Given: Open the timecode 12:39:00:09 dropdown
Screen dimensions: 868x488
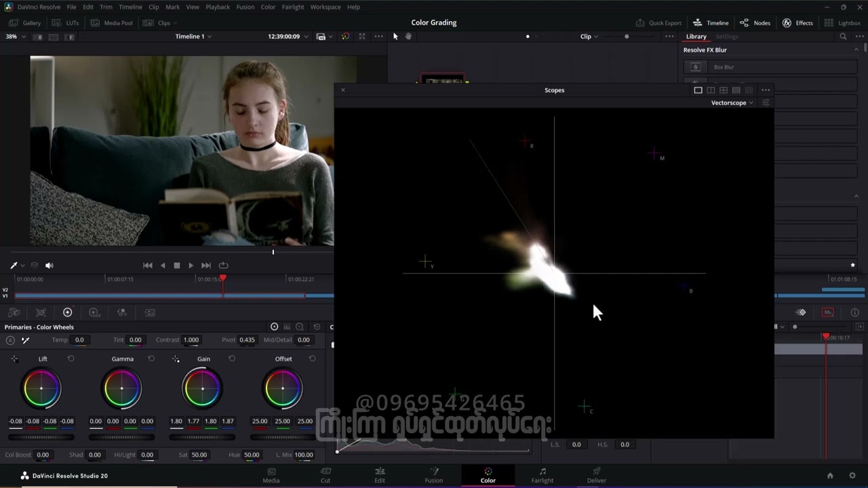Looking at the screenshot, I should 288,37.
